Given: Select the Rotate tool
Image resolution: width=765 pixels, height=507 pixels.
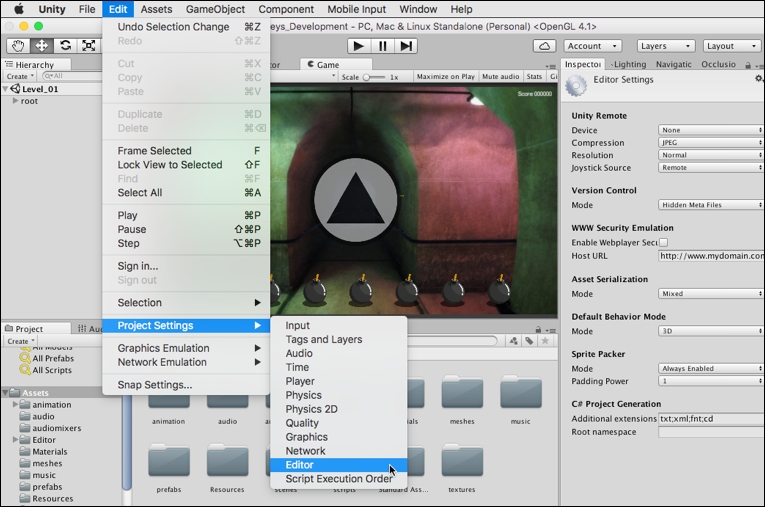Looking at the screenshot, I should click(65, 46).
